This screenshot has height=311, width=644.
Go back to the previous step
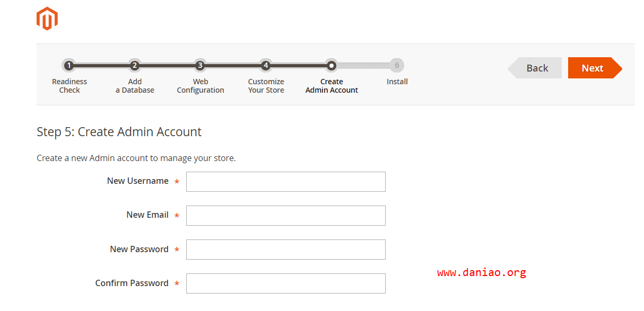pyautogui.click(x=536, y=68)
